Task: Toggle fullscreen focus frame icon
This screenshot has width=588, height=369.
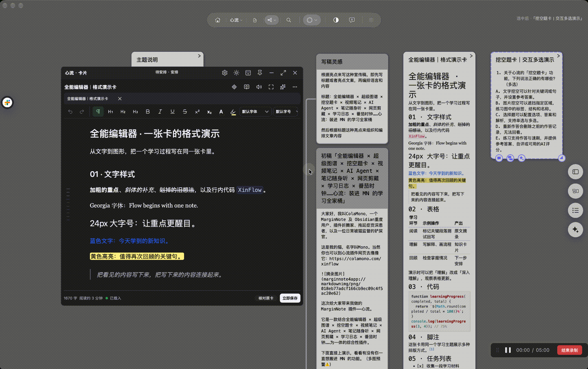Action: (x=271, y=87)
